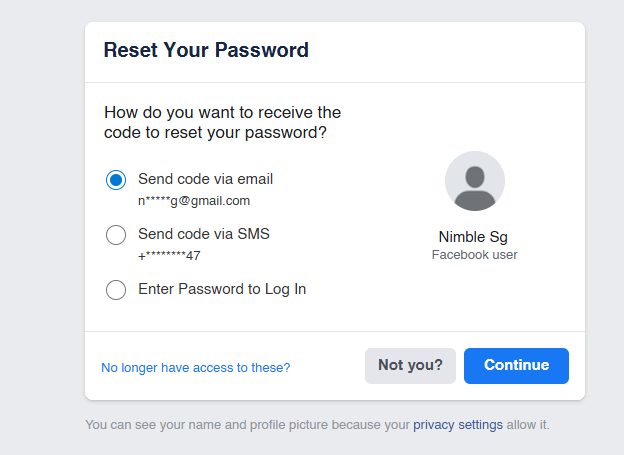
Task: Choose the Send code via SMS radio button
Action: [x=116, y=235]
